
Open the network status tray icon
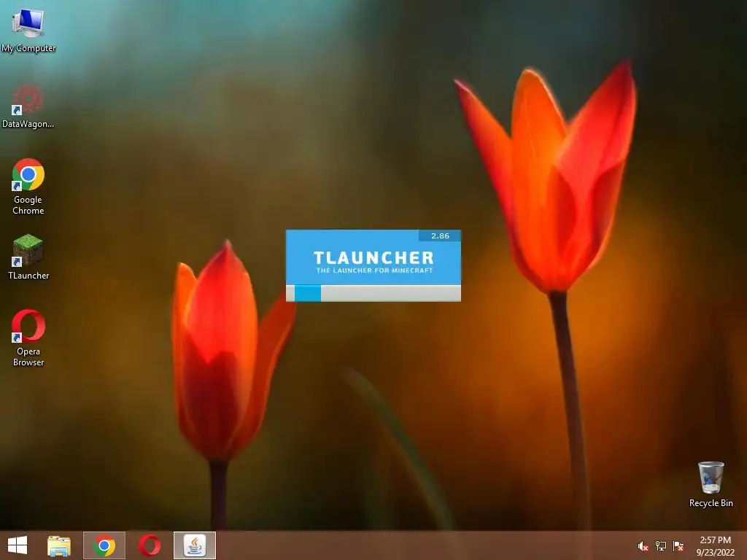(661, 546)
